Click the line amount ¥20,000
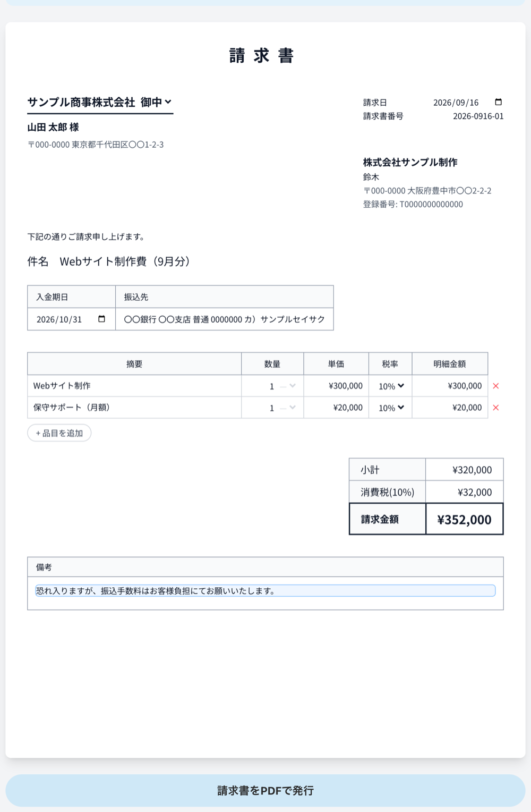 click(x=467, y=408)
